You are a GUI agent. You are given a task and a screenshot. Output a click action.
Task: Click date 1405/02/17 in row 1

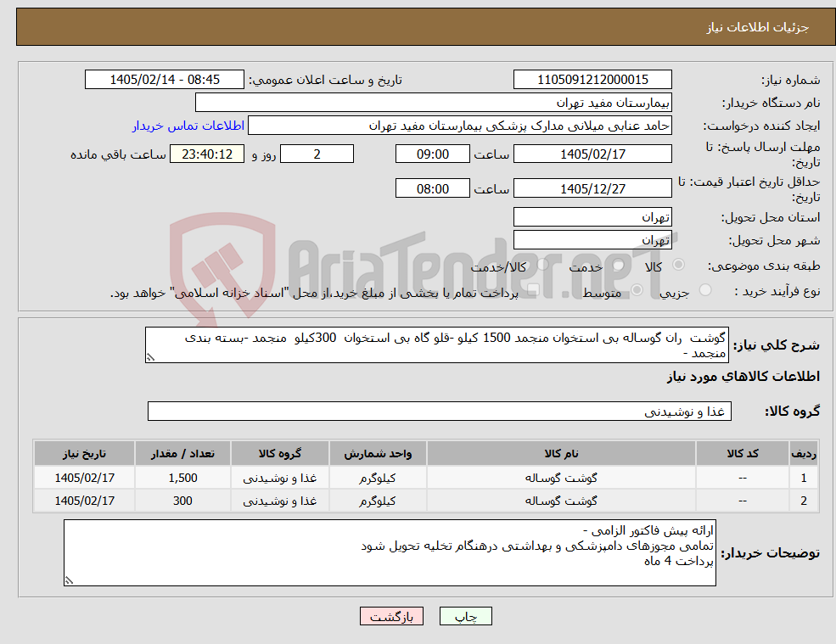point(84,478)
